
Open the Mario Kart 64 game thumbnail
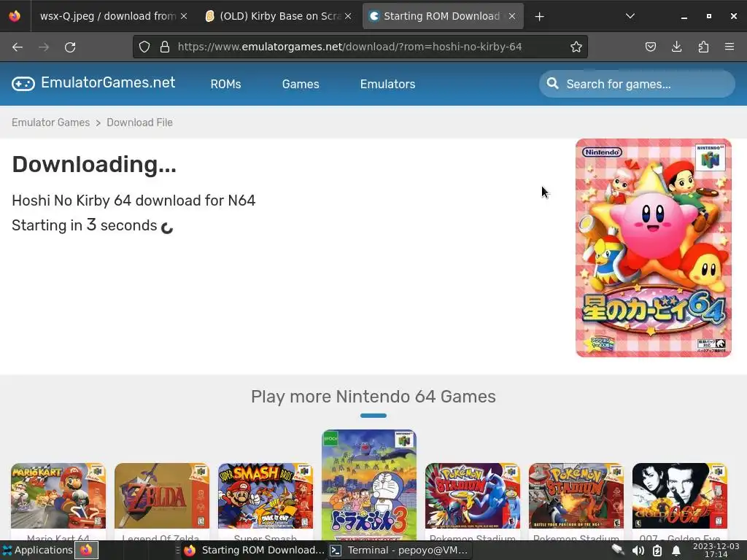pos(58,496)
